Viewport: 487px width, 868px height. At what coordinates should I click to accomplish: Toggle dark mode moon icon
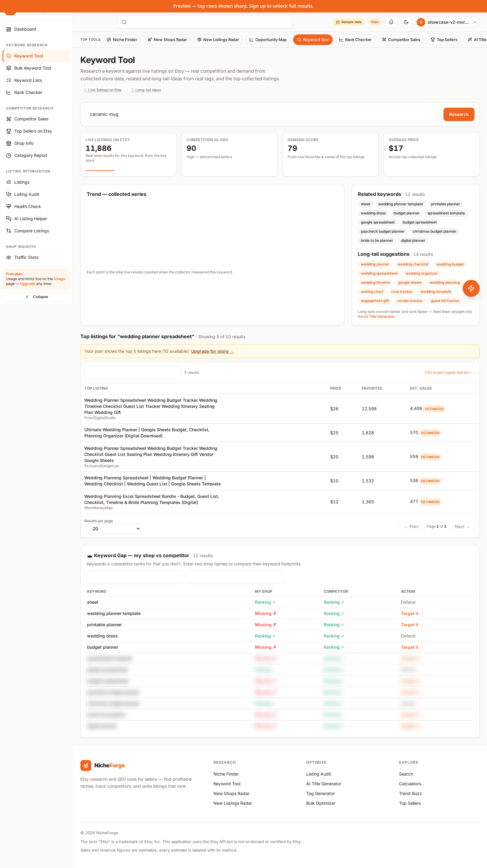[x=406, y=22]
